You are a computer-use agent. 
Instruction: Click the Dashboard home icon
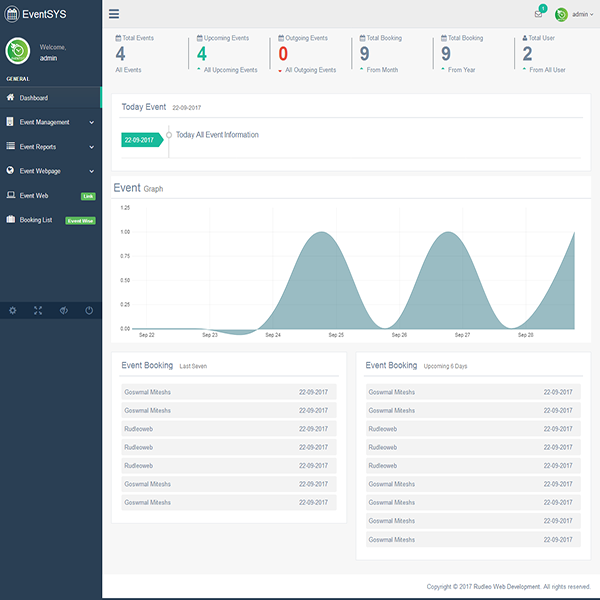11,97
